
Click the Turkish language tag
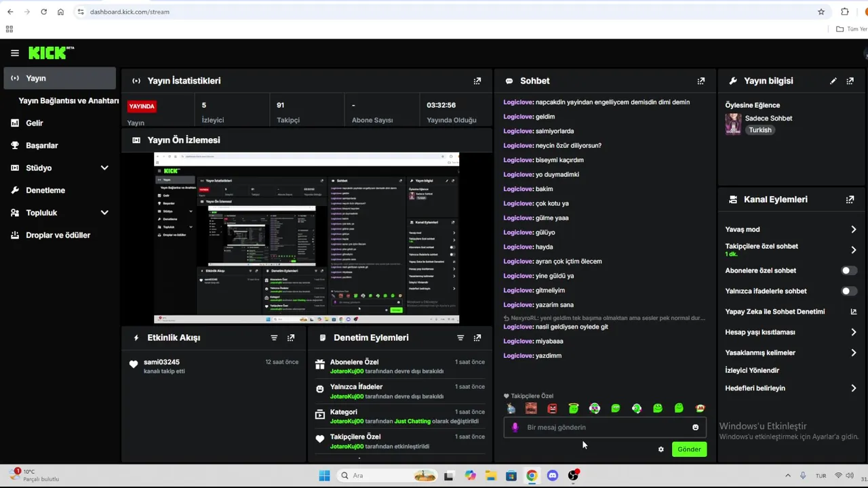tap(760, 130)
